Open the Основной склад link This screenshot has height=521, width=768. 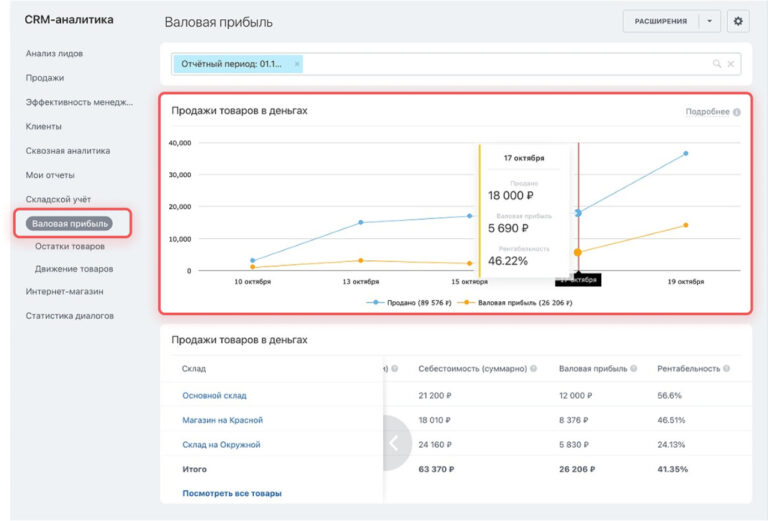pyautogui.click(x=214, y=396)
